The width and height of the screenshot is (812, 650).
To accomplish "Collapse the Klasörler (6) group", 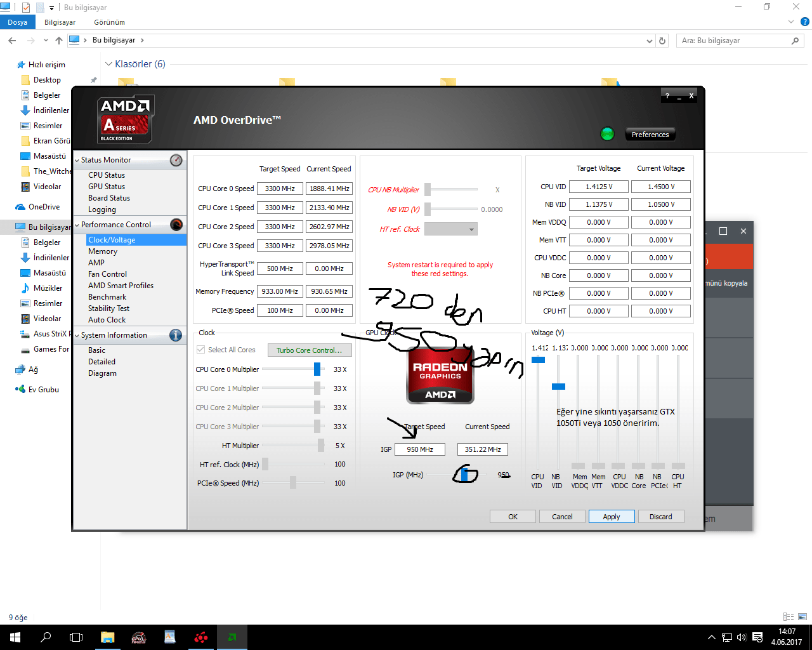I will point(109,64).
